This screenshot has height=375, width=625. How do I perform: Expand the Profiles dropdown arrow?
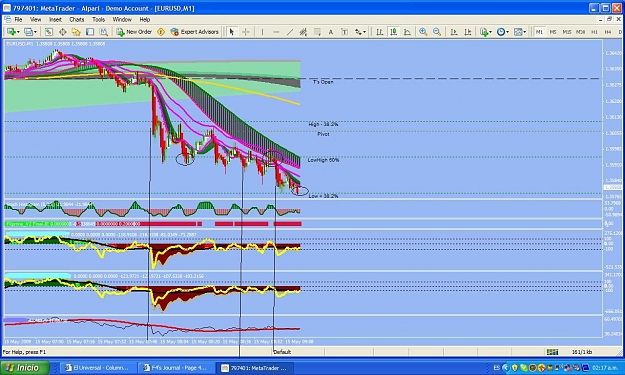click(35, 32)
